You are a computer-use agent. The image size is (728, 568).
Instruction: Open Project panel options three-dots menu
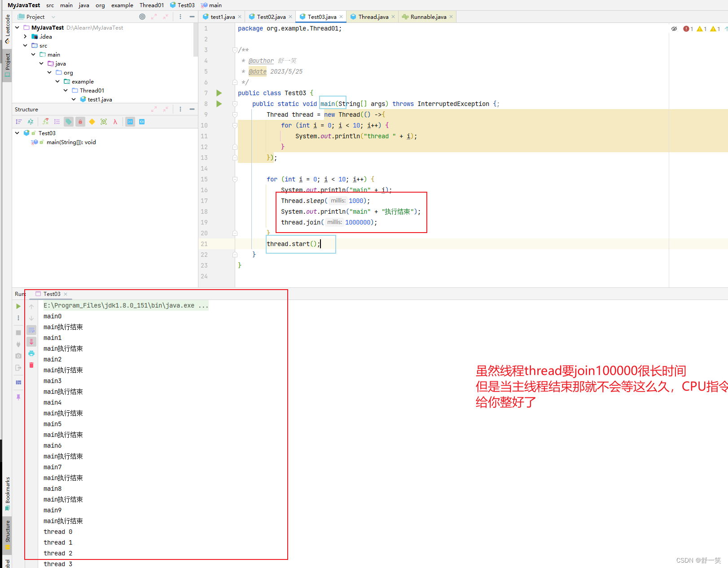[x=180, y=17]
